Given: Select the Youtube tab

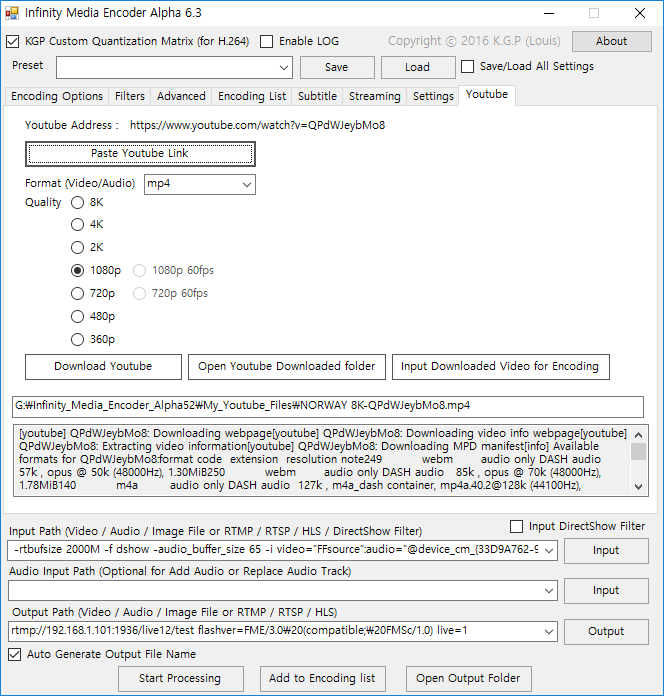Looking at the screenshot, I should [x=487, y=95].
